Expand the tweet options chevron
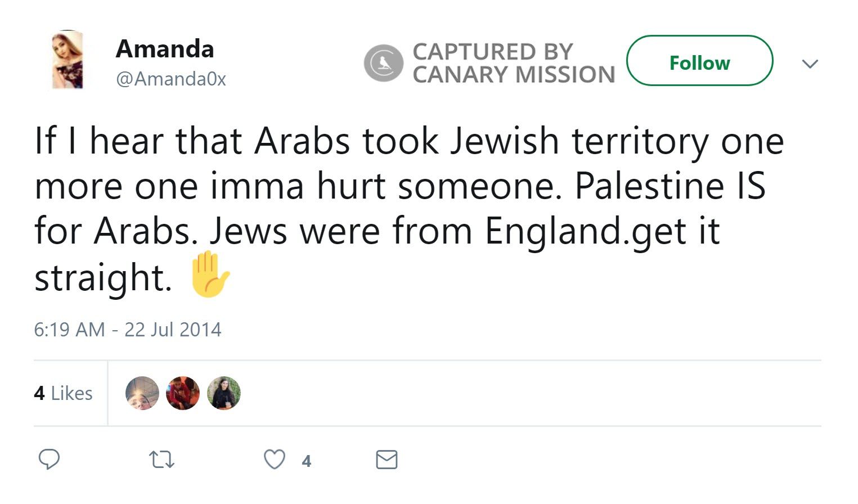 coord(810,64)
